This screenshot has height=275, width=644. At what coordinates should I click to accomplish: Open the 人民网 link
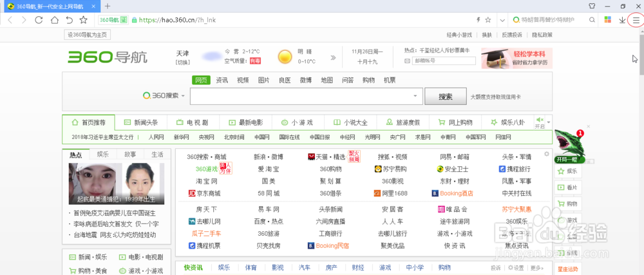pyautogui.click(x=156, y=137)
